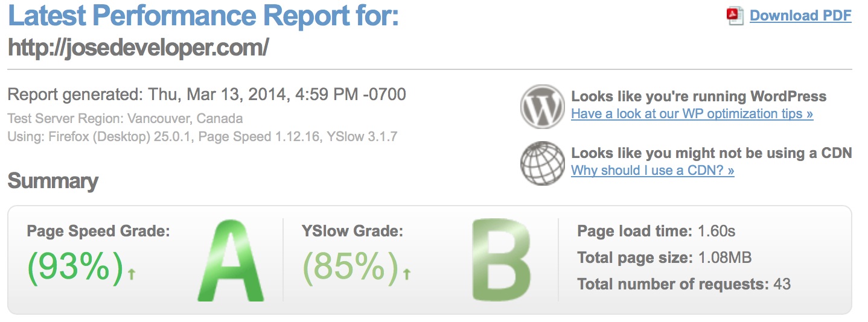Open the WP optimization tips link
Viewport: 868px width, 322px height.
click(692, 113)
